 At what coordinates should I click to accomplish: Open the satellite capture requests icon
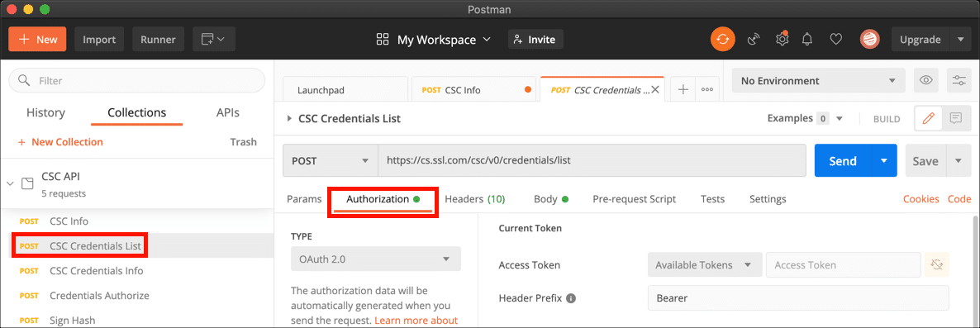[x=754, y=40]
